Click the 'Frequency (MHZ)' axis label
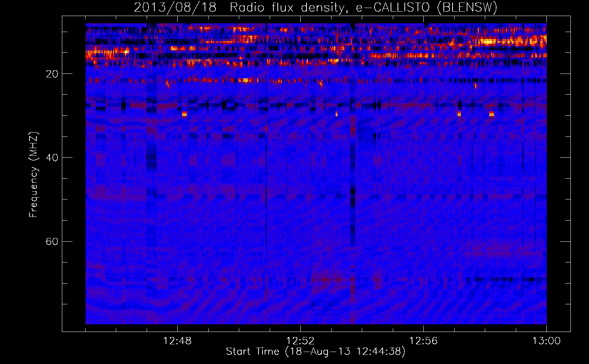The image size is (589, 364). 33,175
